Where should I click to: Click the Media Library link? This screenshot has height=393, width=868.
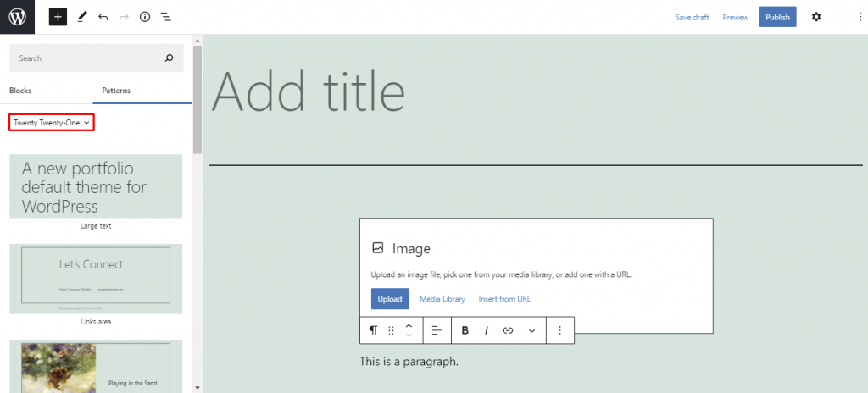tap(442, 299)
